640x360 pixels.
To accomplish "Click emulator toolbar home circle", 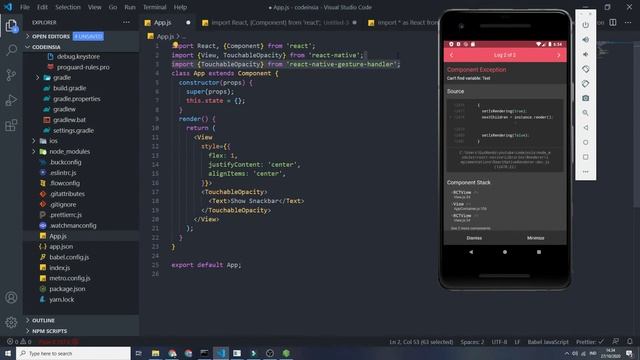I will [x=585, y=142].
